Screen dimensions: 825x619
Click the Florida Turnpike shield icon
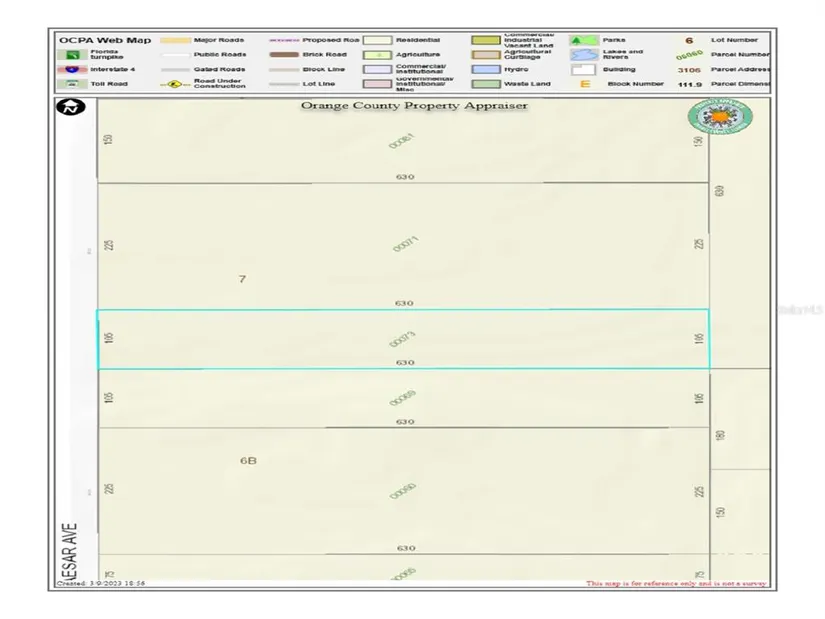coord(72,54)
